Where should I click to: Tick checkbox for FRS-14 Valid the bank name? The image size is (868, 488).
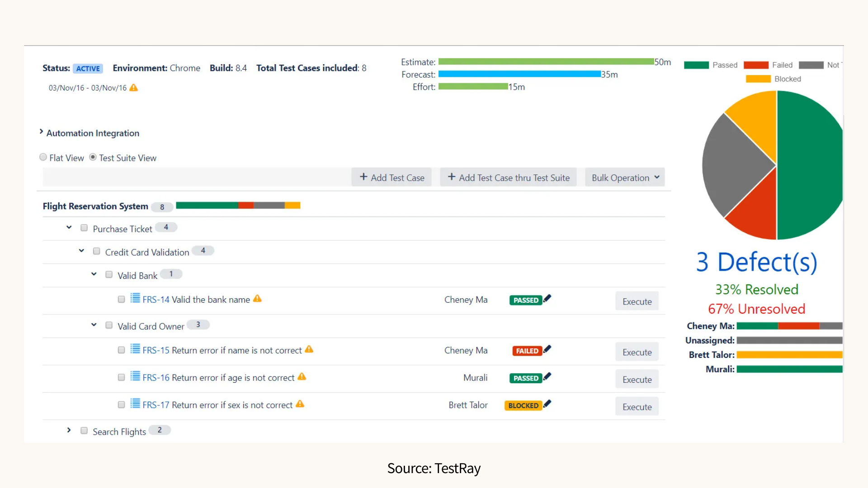(121, 299)
